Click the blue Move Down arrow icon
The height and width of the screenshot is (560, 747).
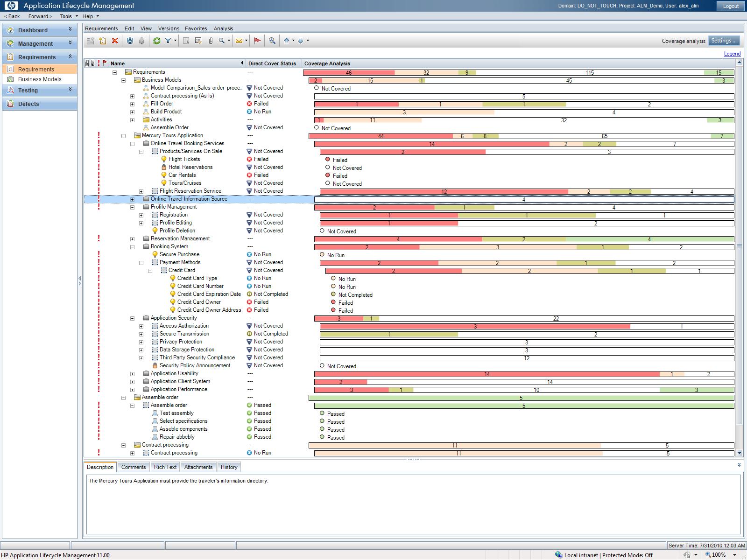301,41
